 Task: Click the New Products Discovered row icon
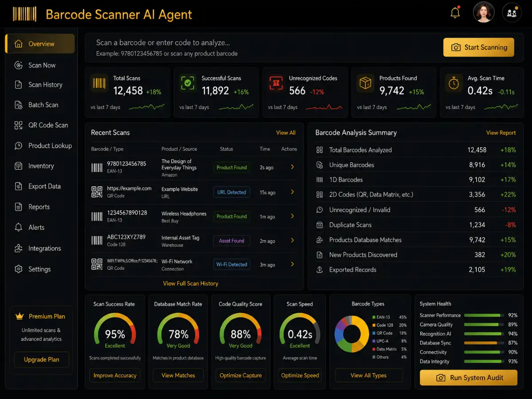click(320, 255)
